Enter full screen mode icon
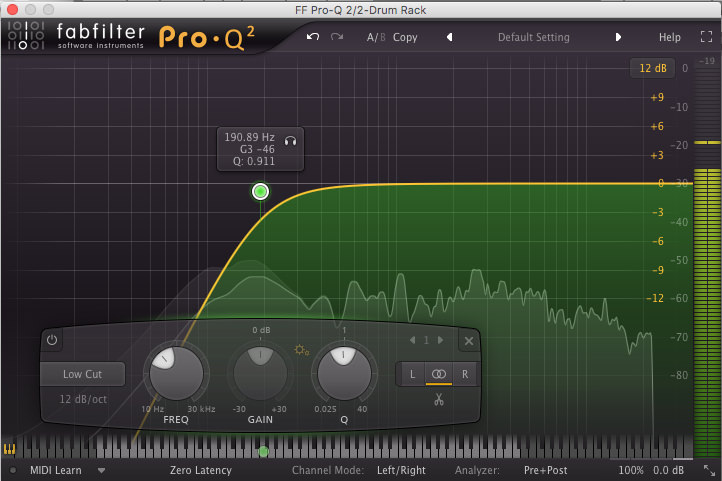This screenshot has width=722, height=481. 706,37
